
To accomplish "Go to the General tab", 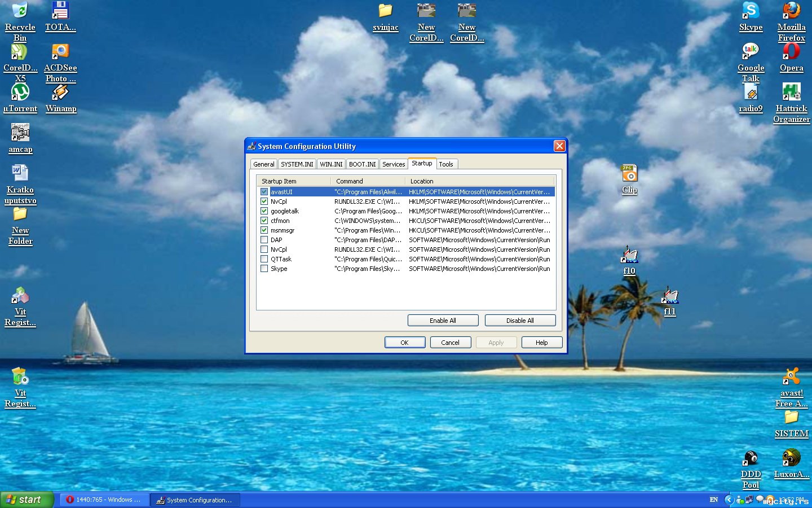I will coord(263,164).
